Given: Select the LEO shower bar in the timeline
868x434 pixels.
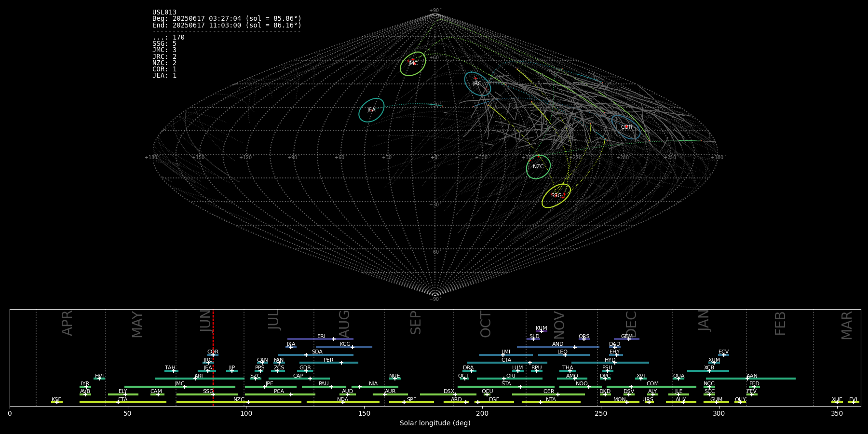Looking at the screenshot, I should (564, 355).
